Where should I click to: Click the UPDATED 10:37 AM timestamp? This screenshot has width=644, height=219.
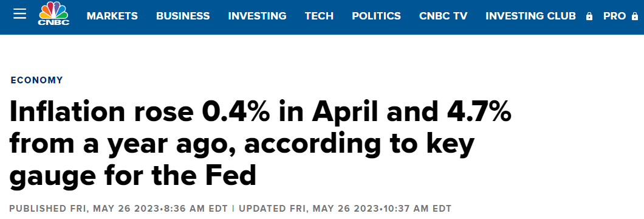pos(345,209)
